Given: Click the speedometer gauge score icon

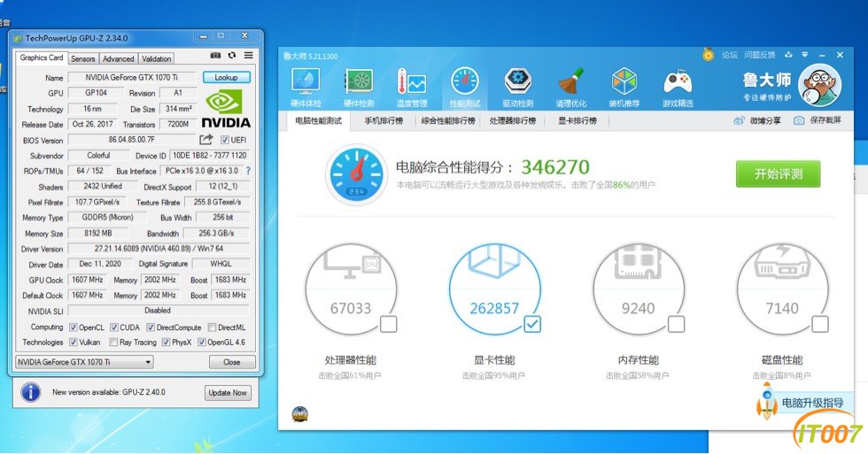Looking at the screenshot, I should tap(356, 174).
